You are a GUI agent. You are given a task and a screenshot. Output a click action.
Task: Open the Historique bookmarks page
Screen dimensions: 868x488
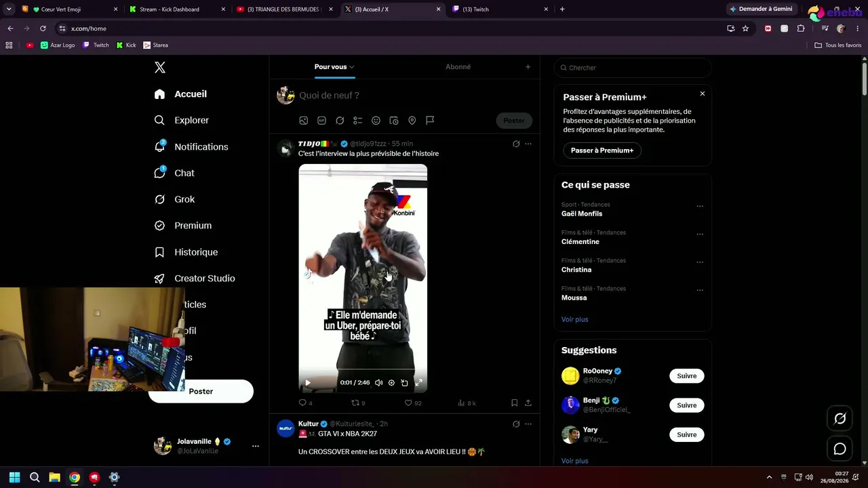click(x=186, y=252)
